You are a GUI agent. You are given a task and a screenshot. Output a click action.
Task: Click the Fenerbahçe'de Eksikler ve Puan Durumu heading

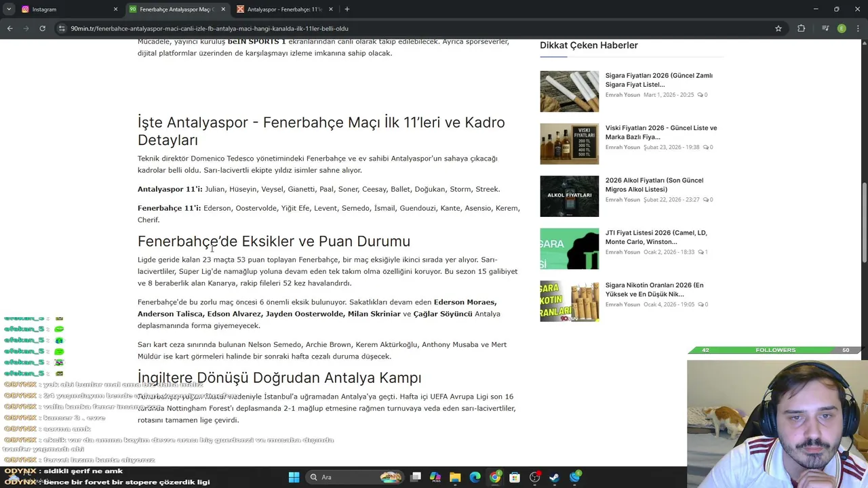274,241
